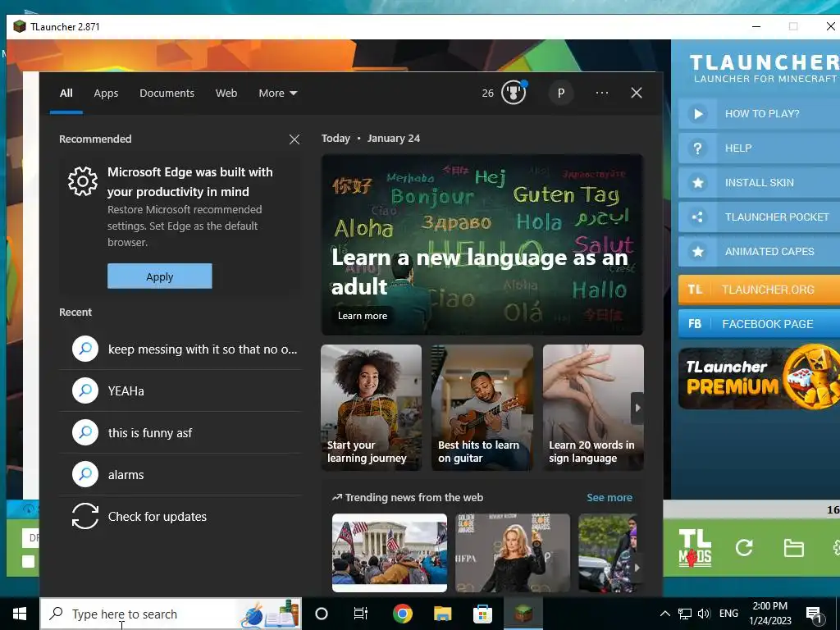Click the next arrow on learning cards

pyautogui.click(x=637, y=408)
